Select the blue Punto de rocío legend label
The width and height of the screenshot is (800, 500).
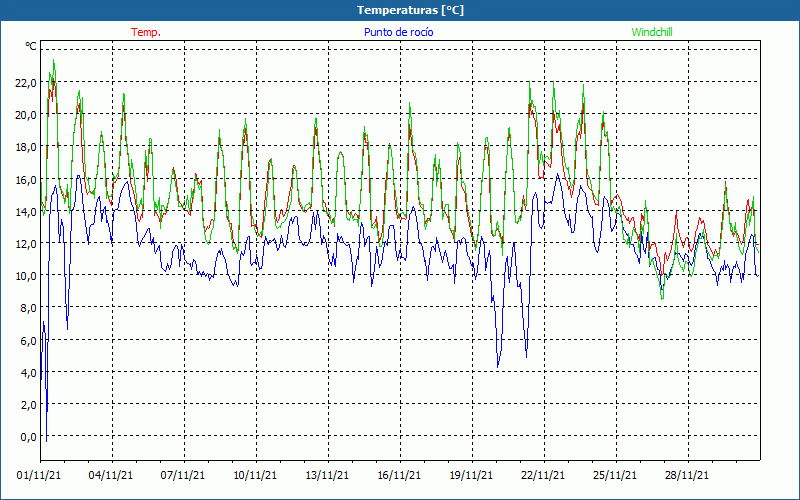click(398, 32)
